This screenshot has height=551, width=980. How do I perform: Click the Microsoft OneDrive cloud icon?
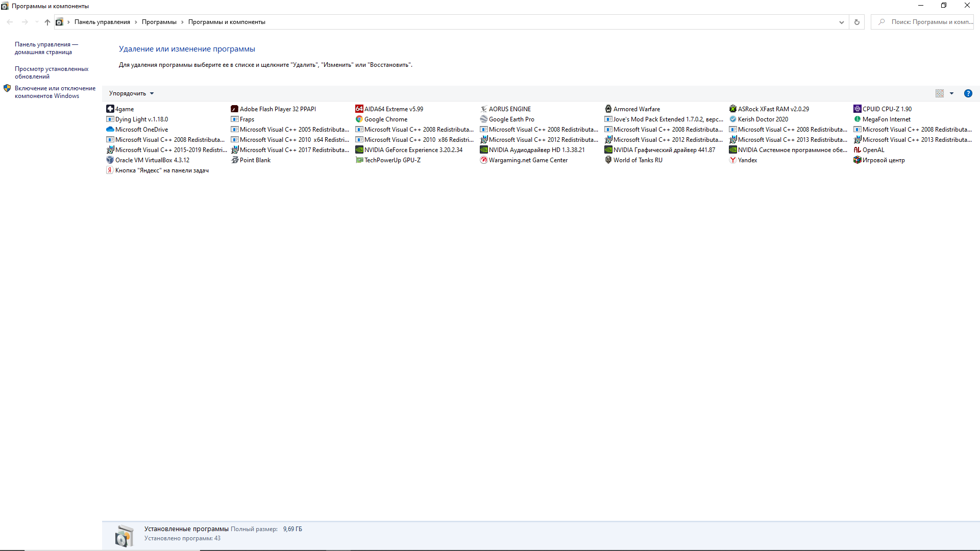coord(110,129)
